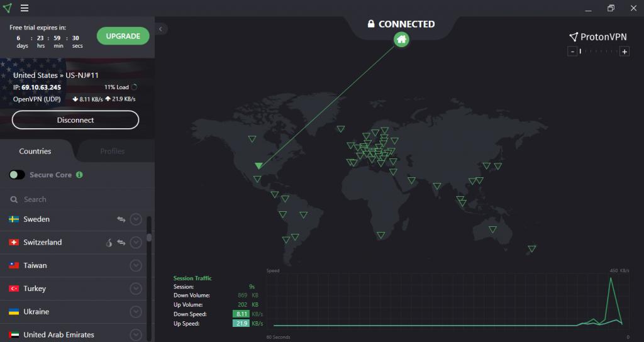Viewport: 644px width, 342px height.
Task: Click the connected United States server marker
Action: [258, 165]
